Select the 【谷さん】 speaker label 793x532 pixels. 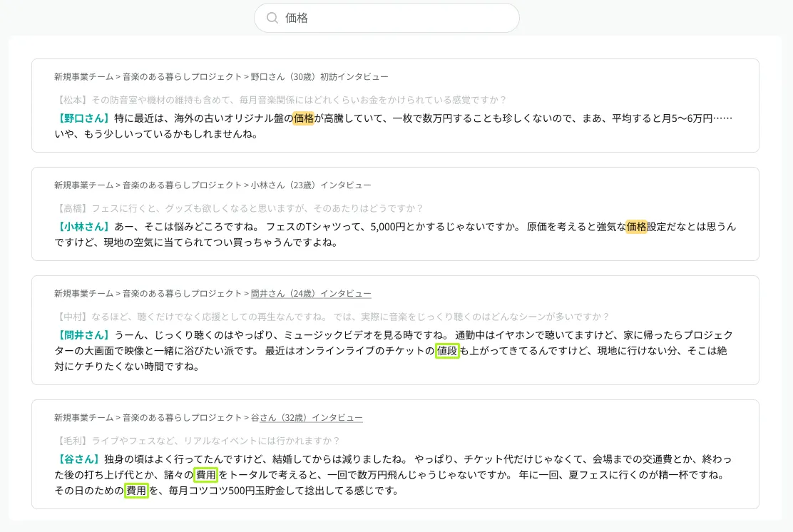point(78,459)
